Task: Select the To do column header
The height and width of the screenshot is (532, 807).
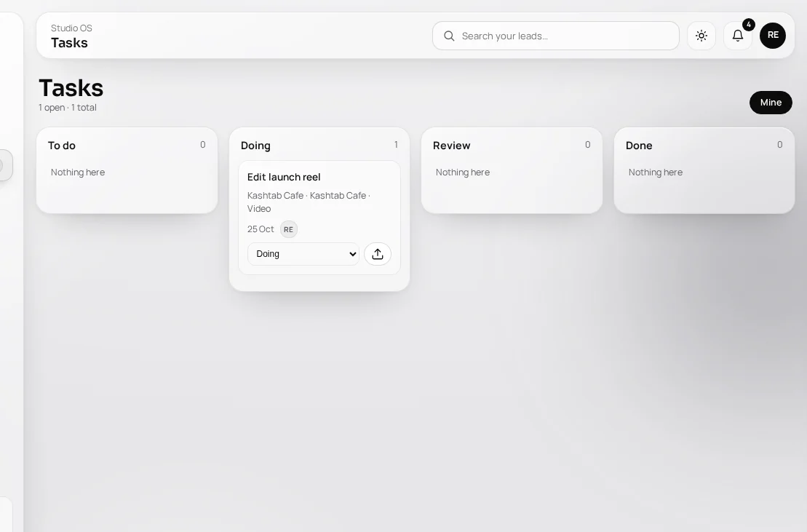Action: (x=62, y=146)
